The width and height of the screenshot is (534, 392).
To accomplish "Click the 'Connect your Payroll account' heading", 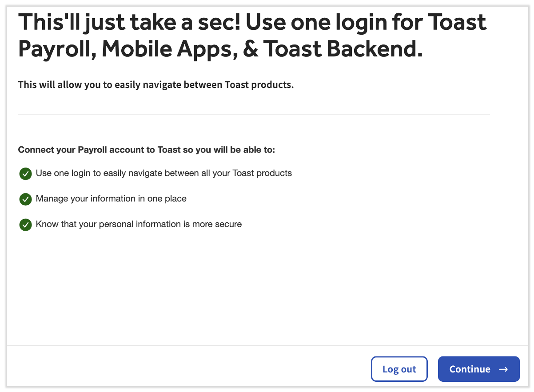I will (x=147, y=150).
